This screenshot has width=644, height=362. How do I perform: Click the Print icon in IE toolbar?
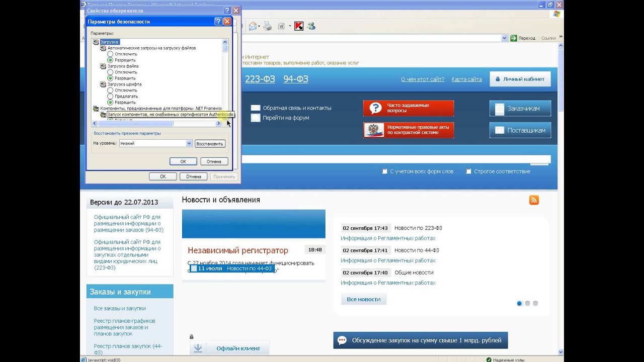[x=268, y=26]
